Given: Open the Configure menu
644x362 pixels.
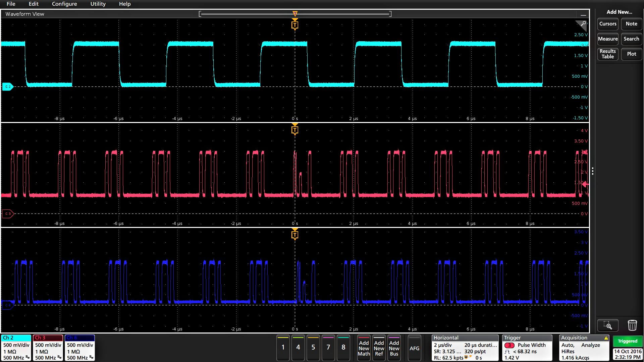Looking at the screenshot, I should point(64,4).
